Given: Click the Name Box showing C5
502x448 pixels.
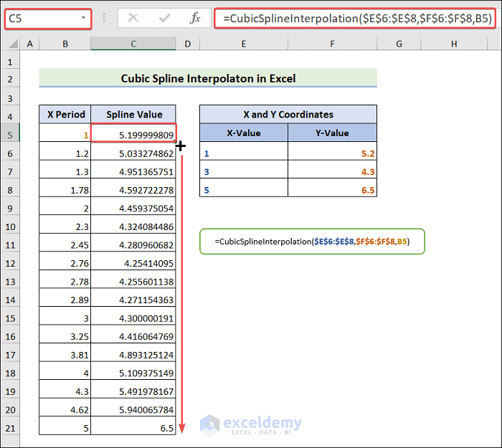Looking at the screenshot, I should point(48,19).
